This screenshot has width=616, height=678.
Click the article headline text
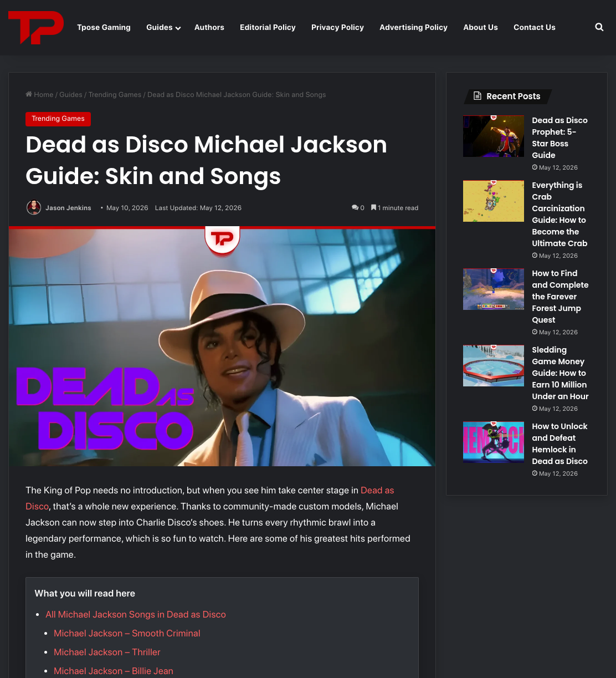click(x=206, y=160)
